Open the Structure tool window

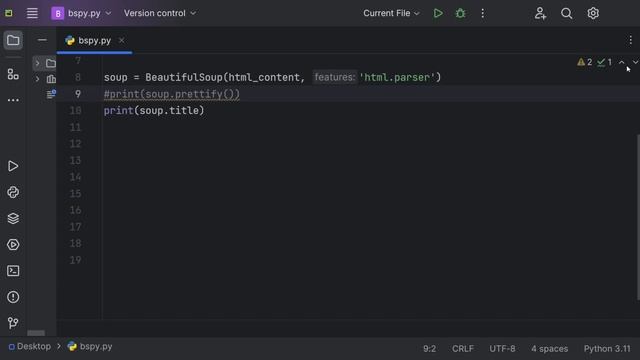pyautogui.click(x=13, y=74)
